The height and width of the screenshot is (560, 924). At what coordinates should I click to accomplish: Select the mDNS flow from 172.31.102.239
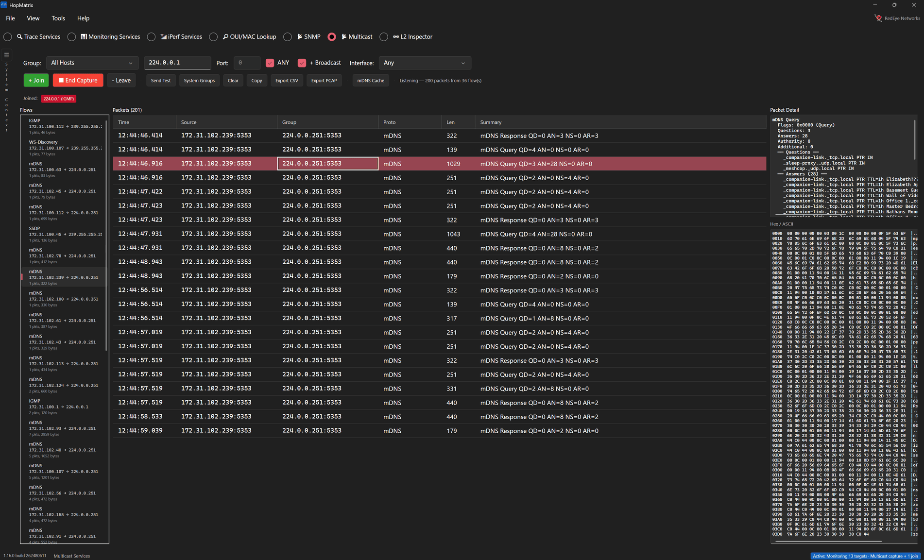[x=63, y=277]
